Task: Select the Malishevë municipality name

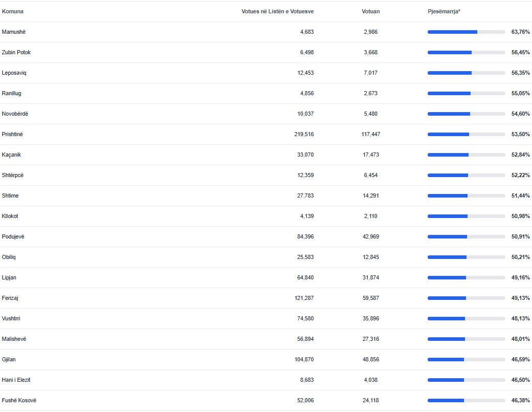Action: 14,339
